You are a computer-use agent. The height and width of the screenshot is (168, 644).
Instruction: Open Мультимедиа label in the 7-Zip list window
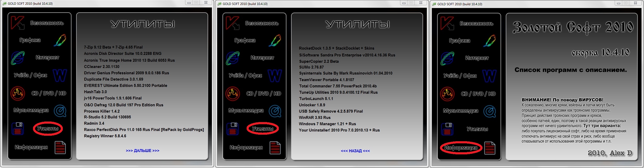pyautogui.click(x=31, y=110)
